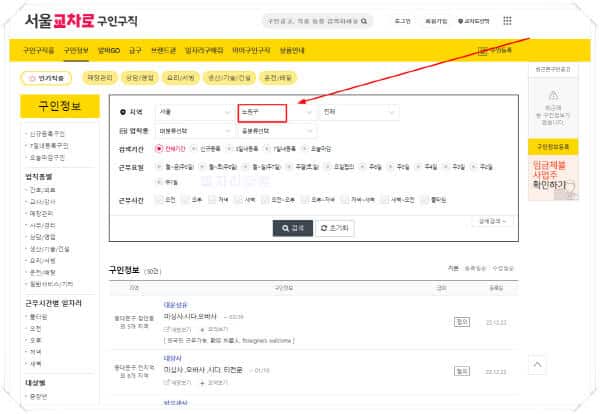The width and height of the screenshot is (600, 414).
Task: Click the 요리/서빙 yellow quick pill
Action: [181, 78]
